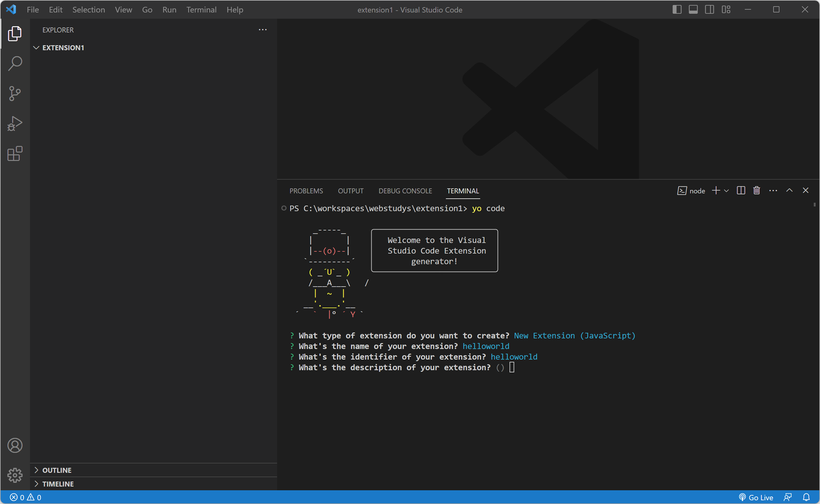Open the Extensions view
The height and width of the screenshot is (504, 820).
15,154
